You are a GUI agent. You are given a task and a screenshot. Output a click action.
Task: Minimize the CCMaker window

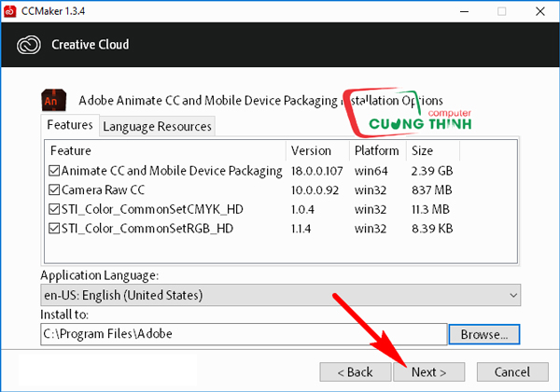click(464, 12)
